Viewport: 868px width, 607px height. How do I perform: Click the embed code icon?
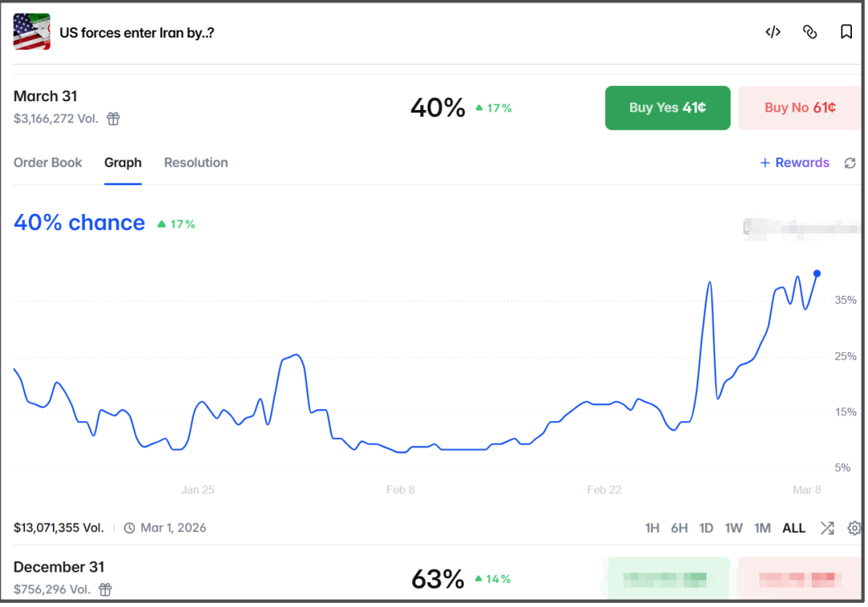[x=773, y=32]
